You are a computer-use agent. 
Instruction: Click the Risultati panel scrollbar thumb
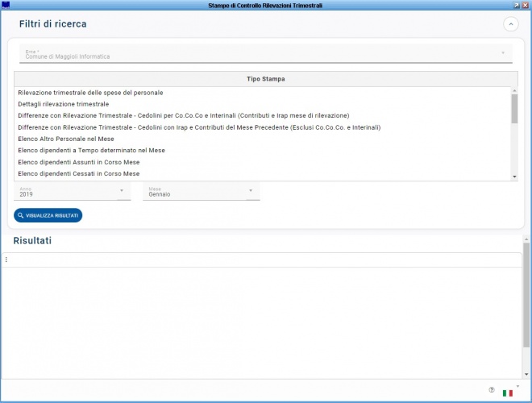(526, 295)
